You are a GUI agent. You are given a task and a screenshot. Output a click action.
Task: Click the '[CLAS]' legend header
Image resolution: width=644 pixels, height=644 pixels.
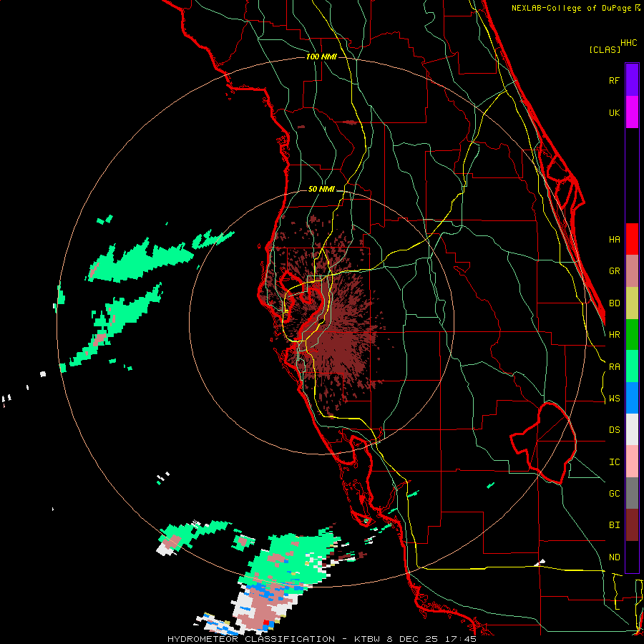pyautogui.click(x=605, y=49)
